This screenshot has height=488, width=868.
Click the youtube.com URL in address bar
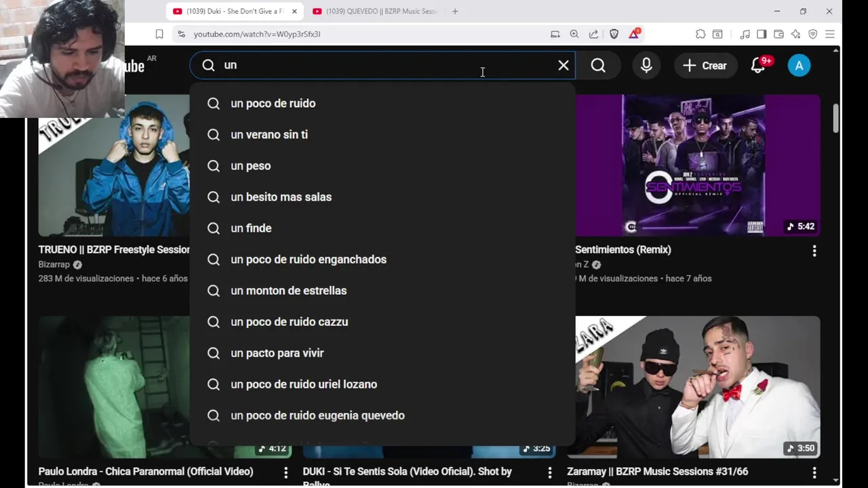tap(257, 34)
